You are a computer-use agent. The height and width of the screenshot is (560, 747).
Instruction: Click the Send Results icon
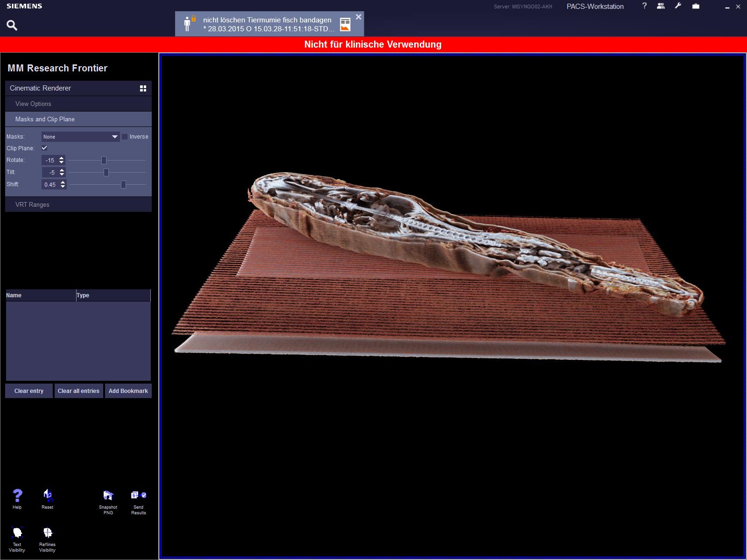(139, 496)
